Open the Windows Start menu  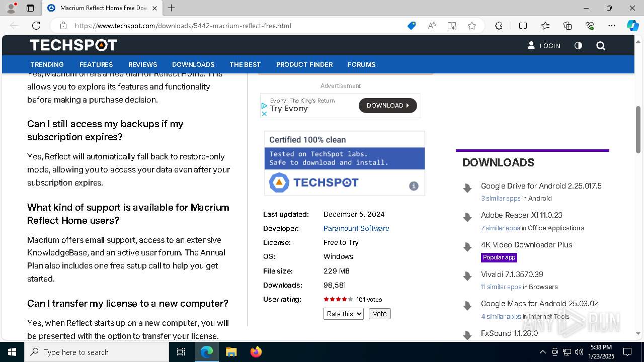tap(12, 352)
